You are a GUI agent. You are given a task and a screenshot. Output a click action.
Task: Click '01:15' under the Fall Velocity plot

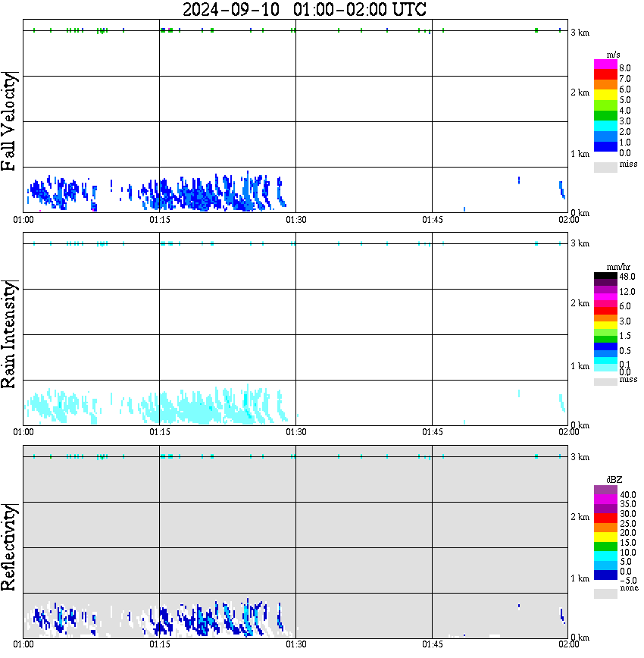pyautogui.click(x=159, y=220)
